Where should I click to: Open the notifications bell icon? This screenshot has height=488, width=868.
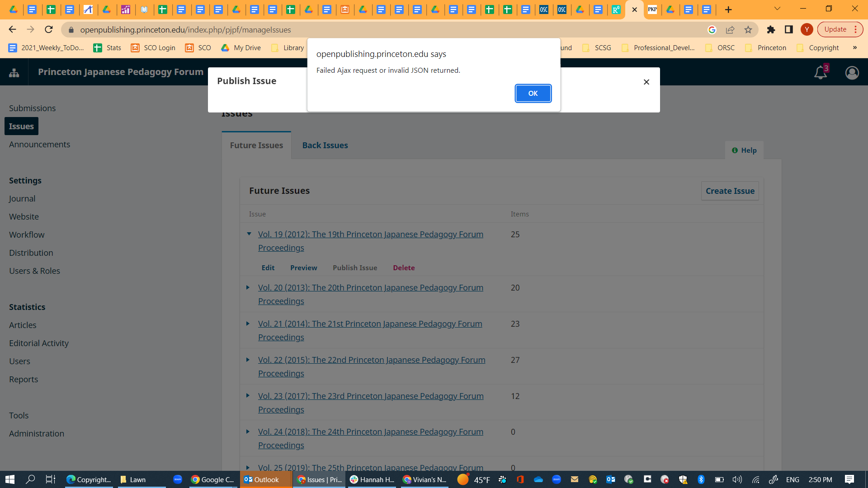[x=821, y=72]
